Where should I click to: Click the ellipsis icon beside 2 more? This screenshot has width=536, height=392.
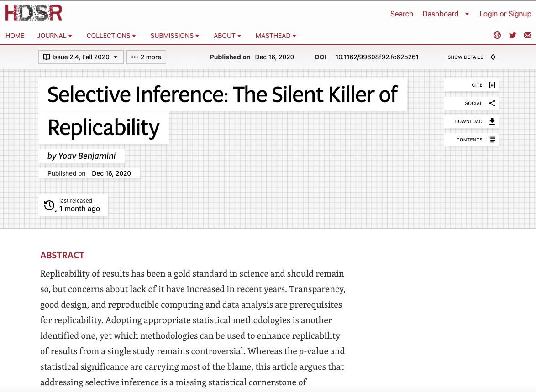pos(135,57)
